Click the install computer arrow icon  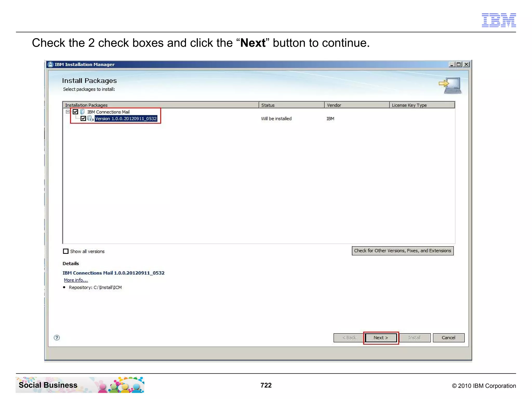pyautogui.click(x=450, y=85)
